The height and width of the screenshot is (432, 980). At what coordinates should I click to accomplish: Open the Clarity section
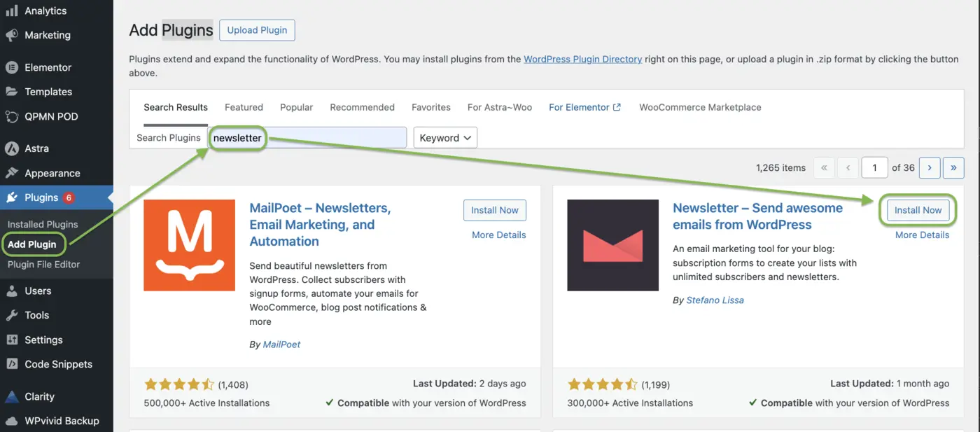tap(38, 396)
